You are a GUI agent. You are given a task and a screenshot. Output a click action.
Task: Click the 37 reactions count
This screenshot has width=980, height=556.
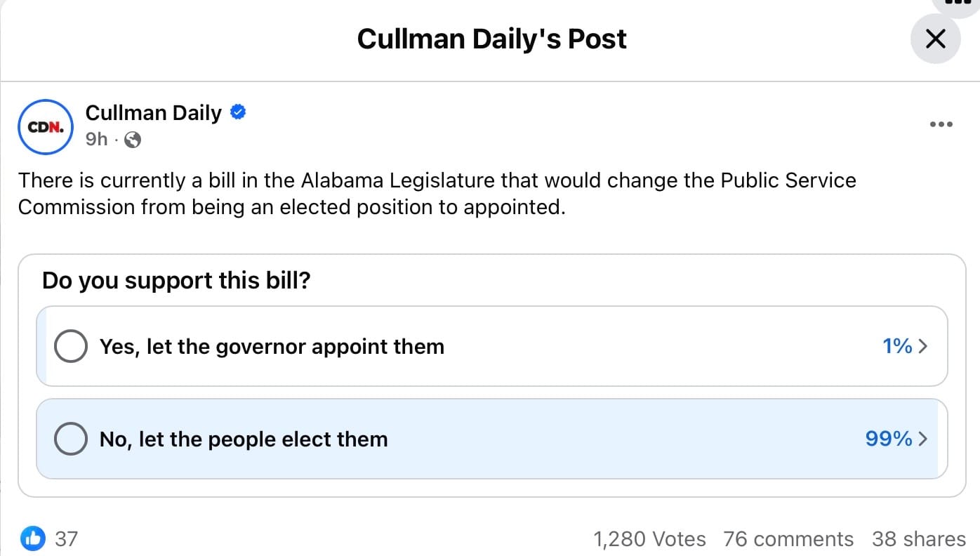pyautogui.click(x=67, y=538)
